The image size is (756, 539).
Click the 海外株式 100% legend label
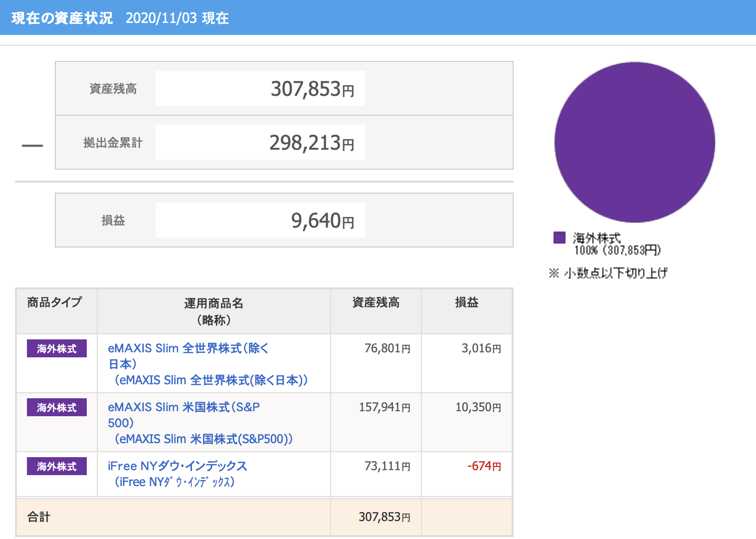[617, 244]
